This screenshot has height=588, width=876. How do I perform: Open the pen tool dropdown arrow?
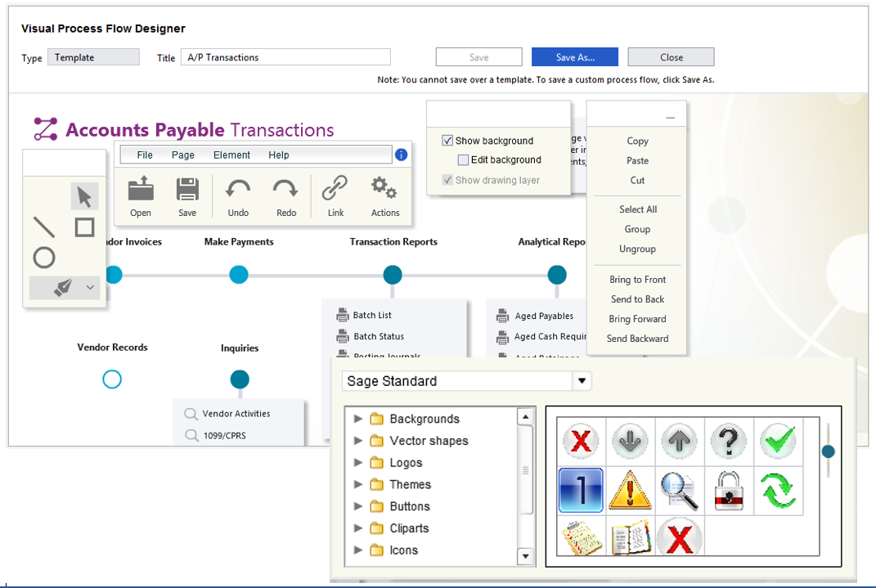click(90, 287)
